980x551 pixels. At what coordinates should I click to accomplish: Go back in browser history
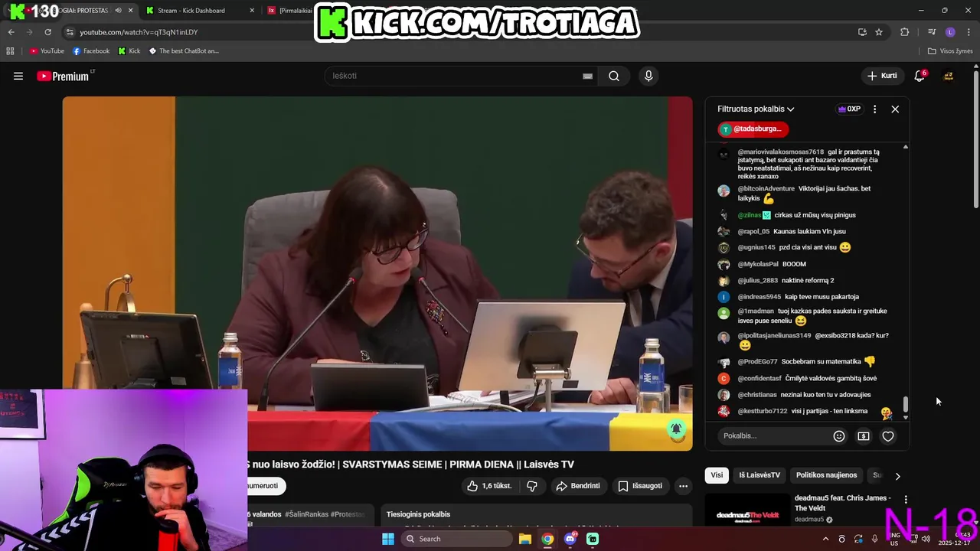click(x=11, y=32)
